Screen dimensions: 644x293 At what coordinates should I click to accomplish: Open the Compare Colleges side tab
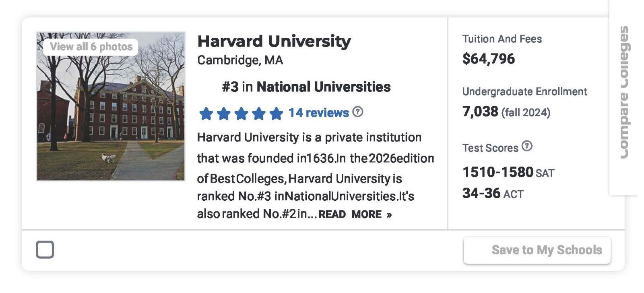(x=623, y=93)
